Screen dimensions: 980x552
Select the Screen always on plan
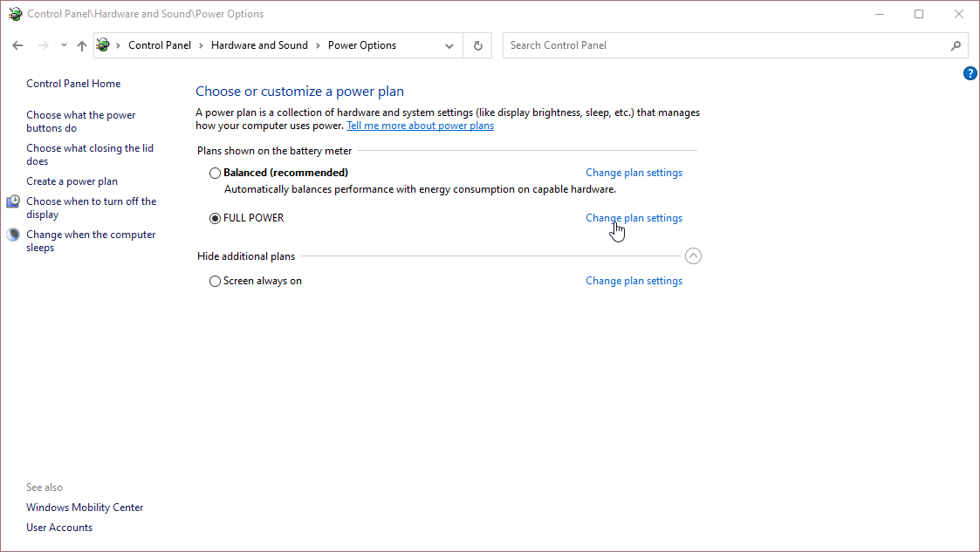point(215,281)
